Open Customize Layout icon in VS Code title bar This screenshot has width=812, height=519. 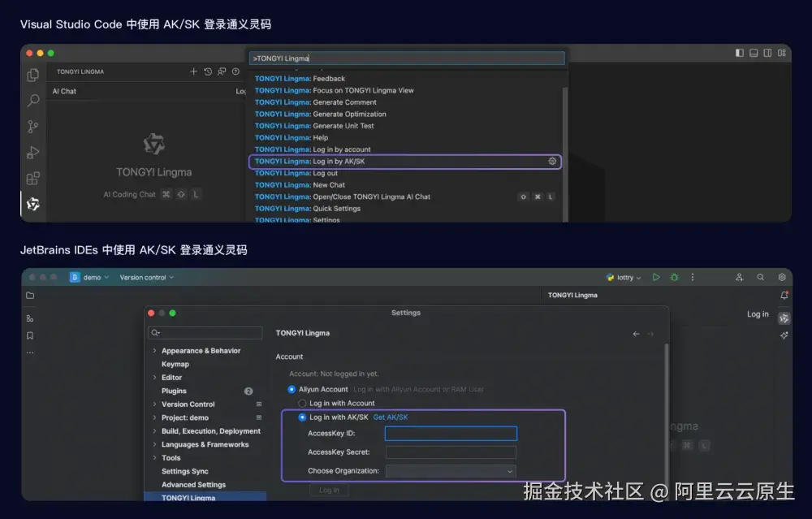click(x=781, y=53)
